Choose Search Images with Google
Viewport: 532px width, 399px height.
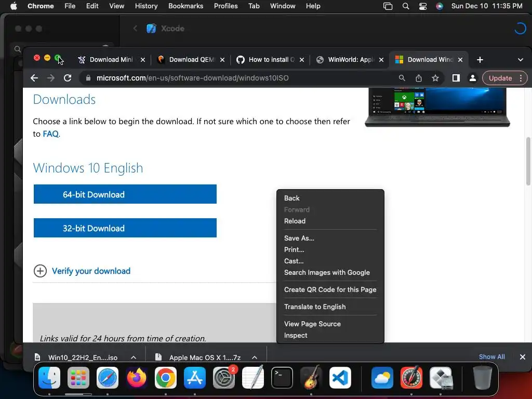(x=330, y=272)
